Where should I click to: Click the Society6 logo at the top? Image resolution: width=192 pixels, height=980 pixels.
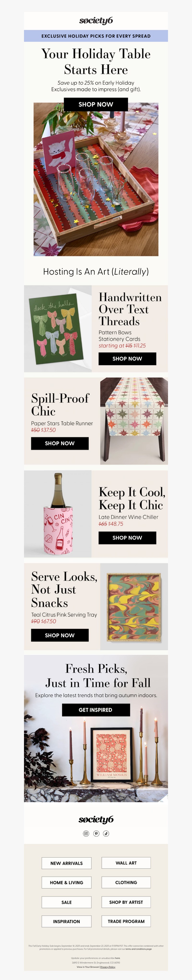(96, 21)
